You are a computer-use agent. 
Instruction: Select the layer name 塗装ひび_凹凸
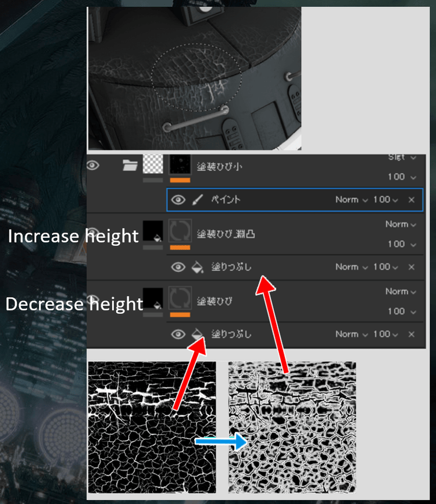(x=226, y=234)
